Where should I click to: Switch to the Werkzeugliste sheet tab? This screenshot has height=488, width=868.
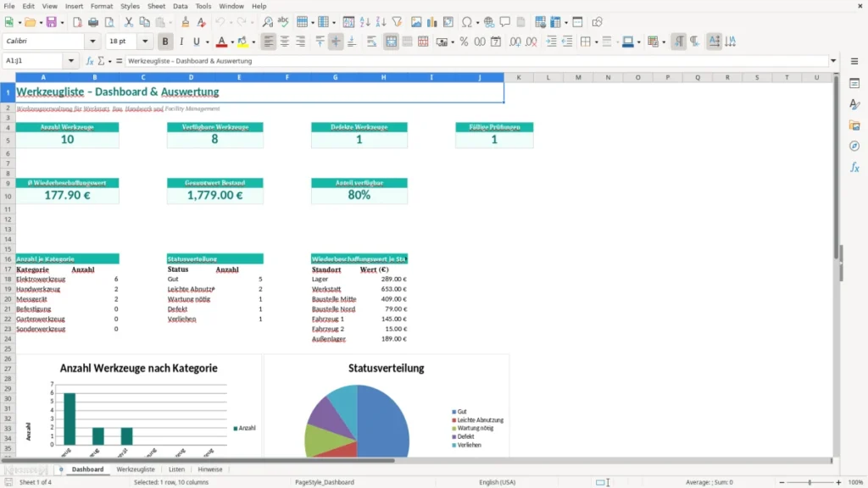[136, 469]
